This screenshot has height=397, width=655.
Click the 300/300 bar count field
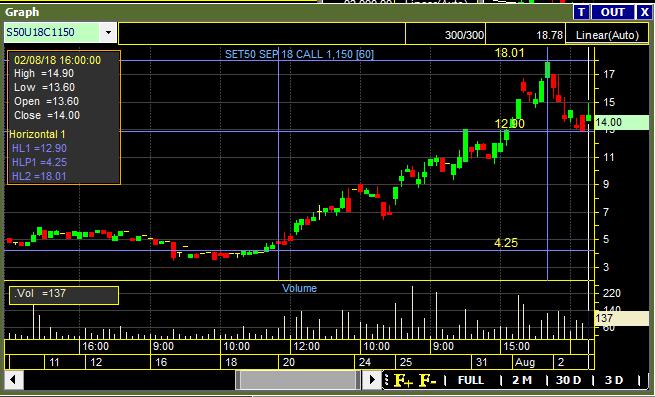(445, 35)
